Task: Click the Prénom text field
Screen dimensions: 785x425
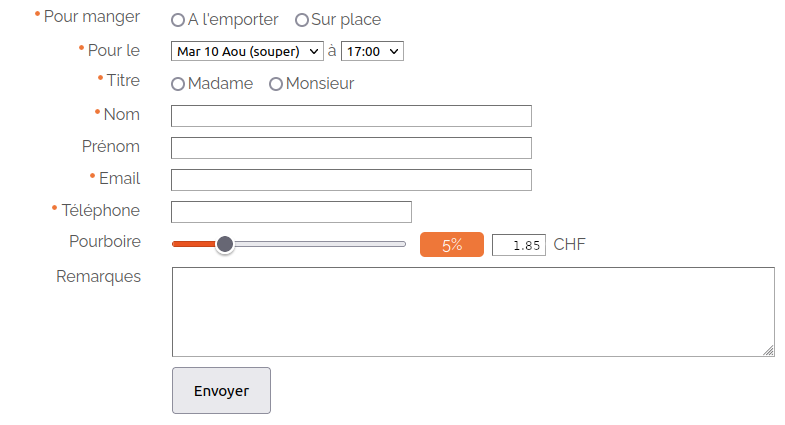Action: click(351, 148)
